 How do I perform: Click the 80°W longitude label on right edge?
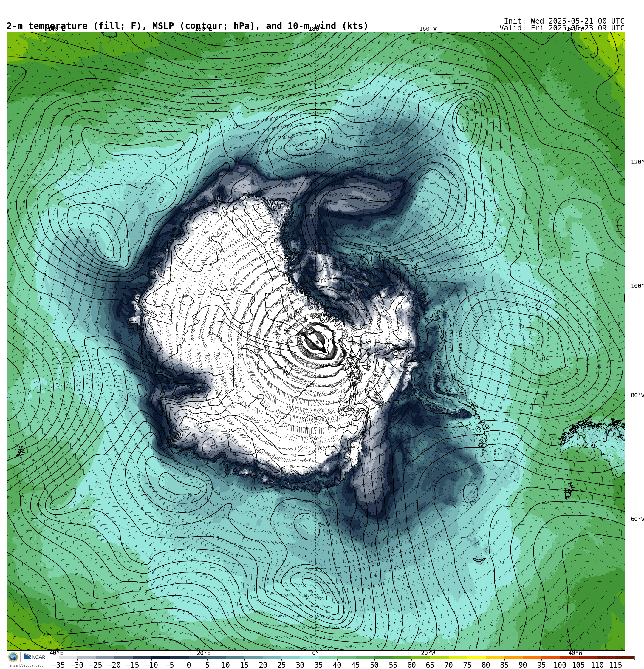[x=637, y=395]
